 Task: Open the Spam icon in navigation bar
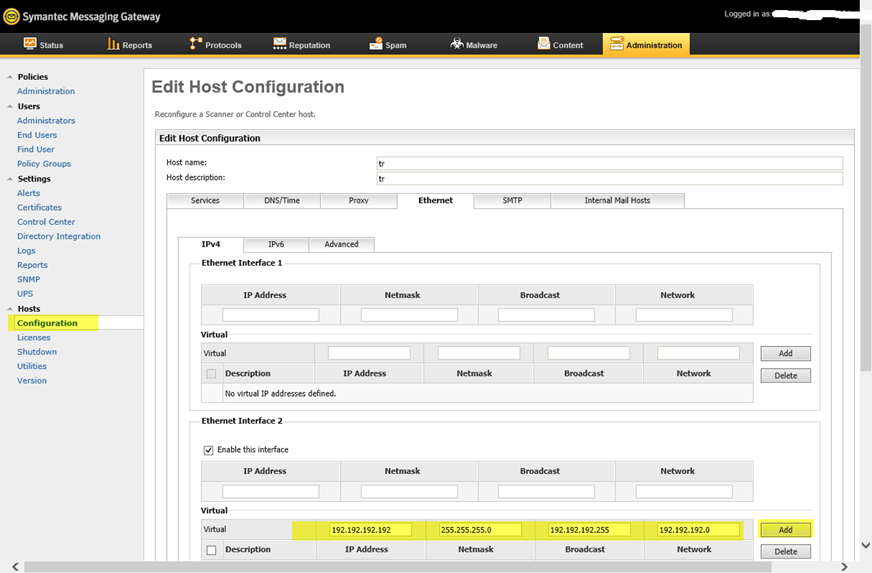click(376, 44)
